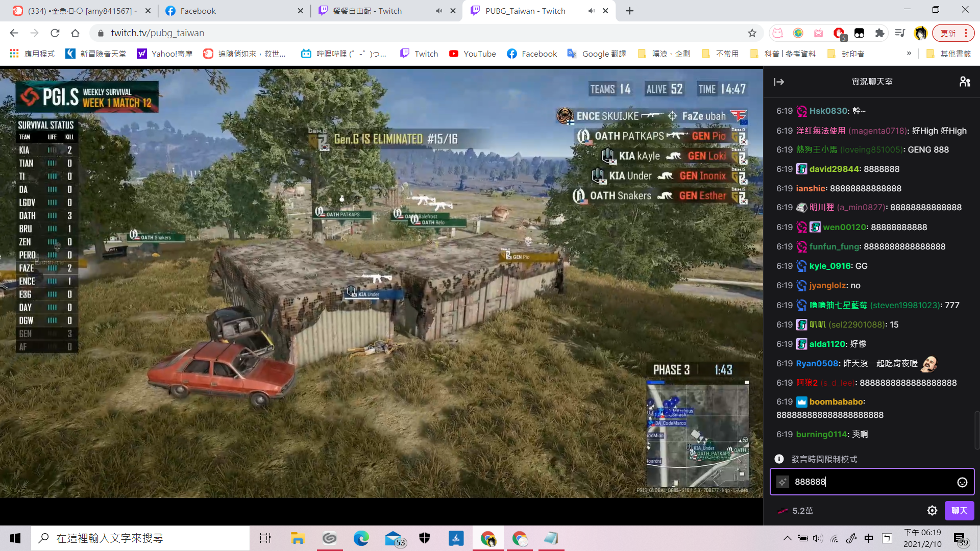Screen dimensions: 980x551
Task: Click the info icon beside 發言時間限制模式
Action: [779, 459]
